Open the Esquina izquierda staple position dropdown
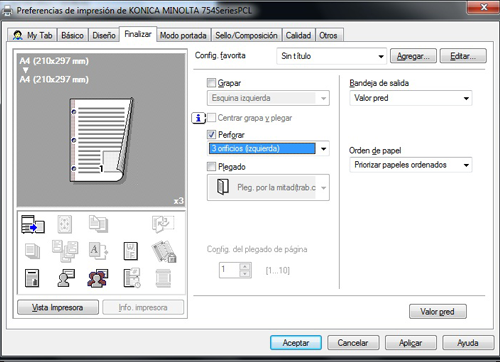Image resolution: width=500 pixels, height=362 pixels. click(x=268, y=98)
